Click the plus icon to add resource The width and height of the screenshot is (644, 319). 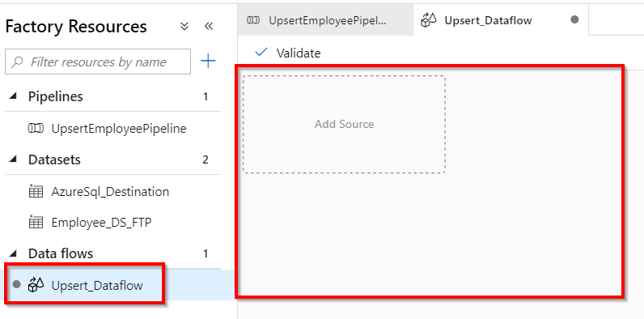coord(208,62)
